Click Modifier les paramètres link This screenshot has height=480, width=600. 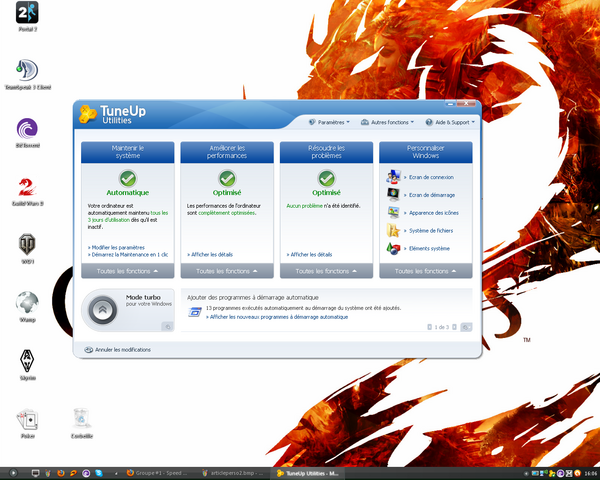coord(116,248)
